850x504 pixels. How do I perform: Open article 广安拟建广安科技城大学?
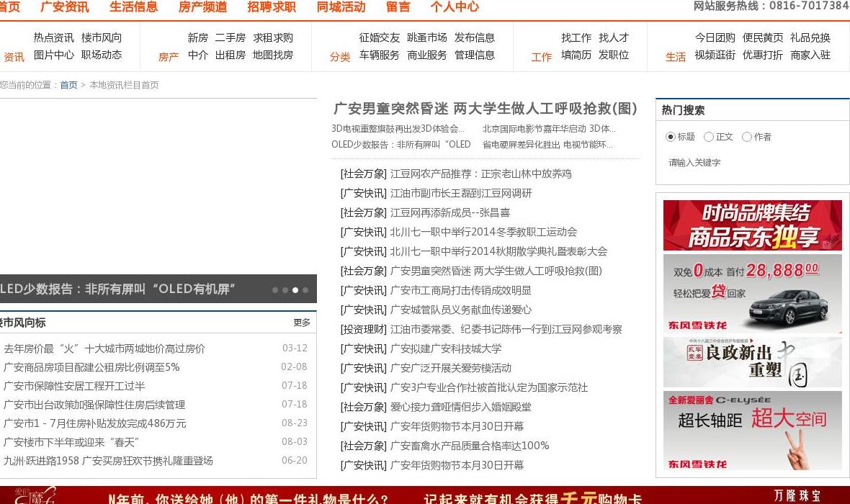coord(446,349)
